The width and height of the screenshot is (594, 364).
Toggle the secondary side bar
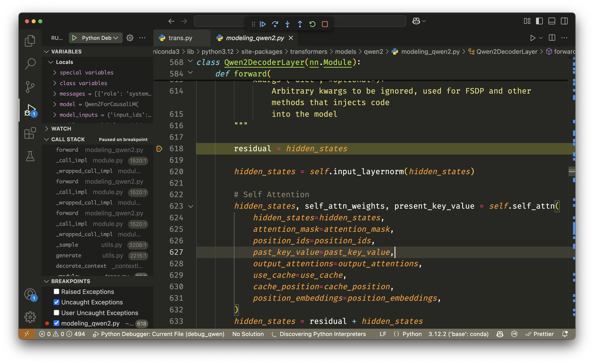[x=564, y=21]
